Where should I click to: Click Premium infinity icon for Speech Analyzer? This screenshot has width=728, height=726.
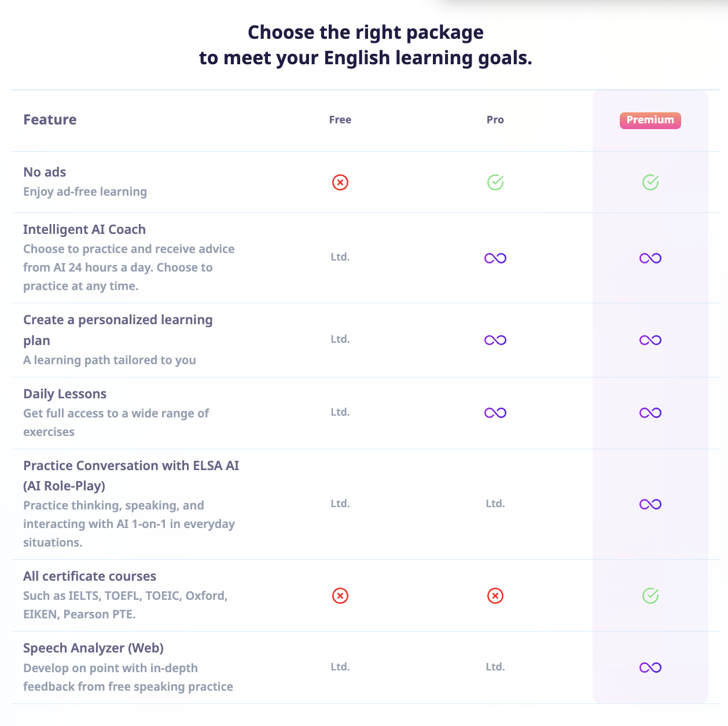650,668
